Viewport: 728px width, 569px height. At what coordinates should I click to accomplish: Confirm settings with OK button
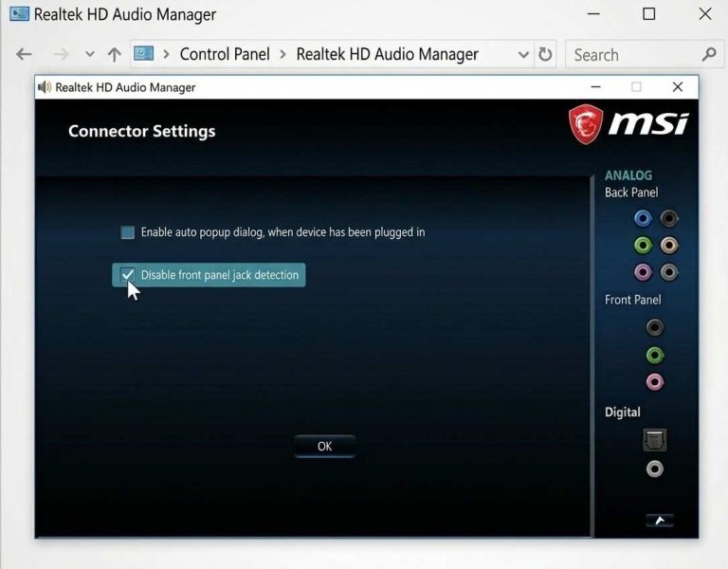[325, 446]
